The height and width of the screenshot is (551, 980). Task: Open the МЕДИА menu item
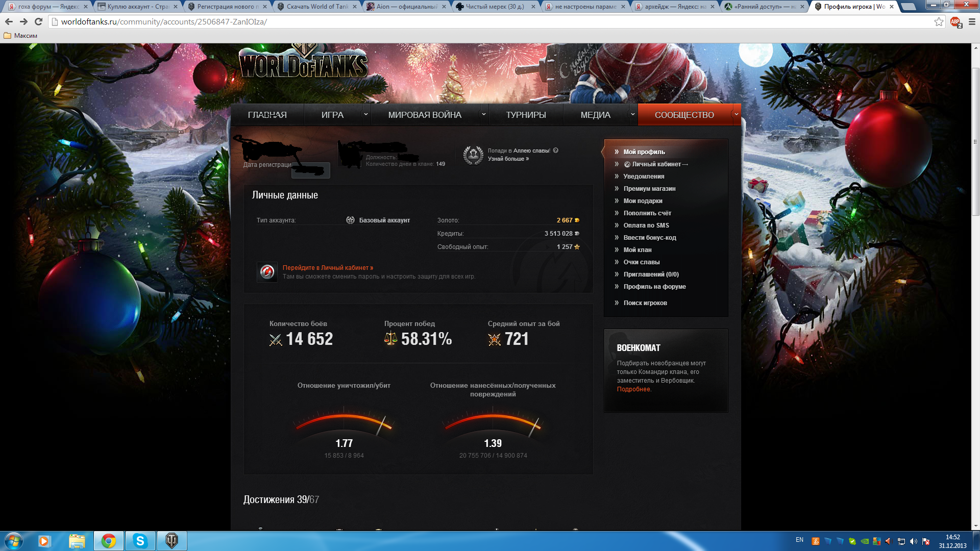596,115
